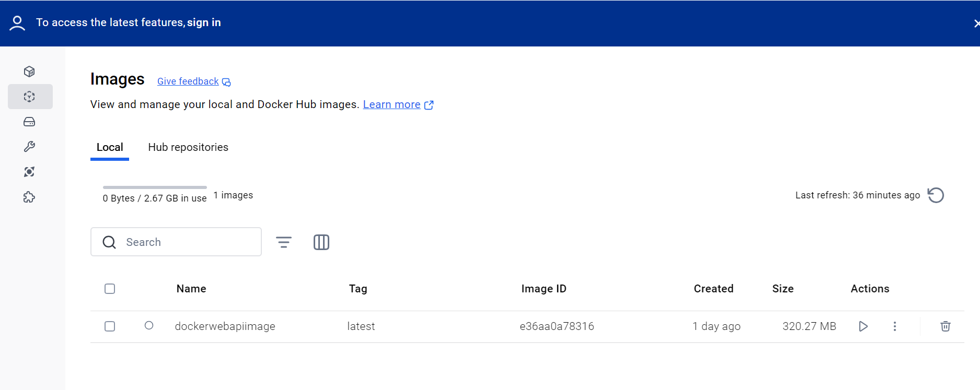Image resolution: width=980 pixels, height=390 pixels.
Task: Select the Images sidebar icon
Action: pyautogui.click(x=29, y=97)
